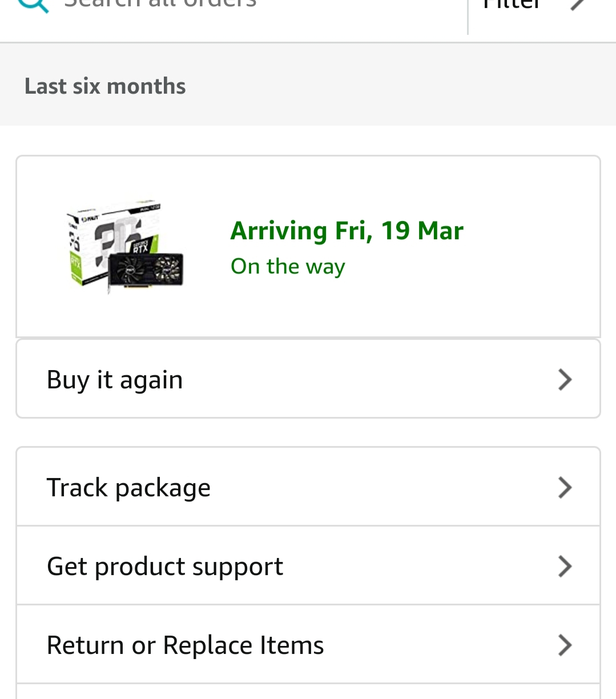Click the Track package chevron arrow
Screen dimensions: 616x699
point(565,488)
